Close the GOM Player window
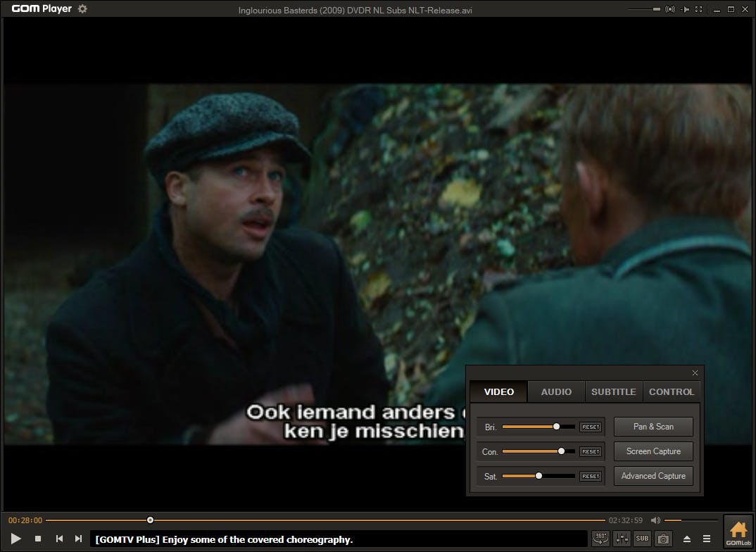This screenshot has width=756, height=552. [x=745, y=9]
